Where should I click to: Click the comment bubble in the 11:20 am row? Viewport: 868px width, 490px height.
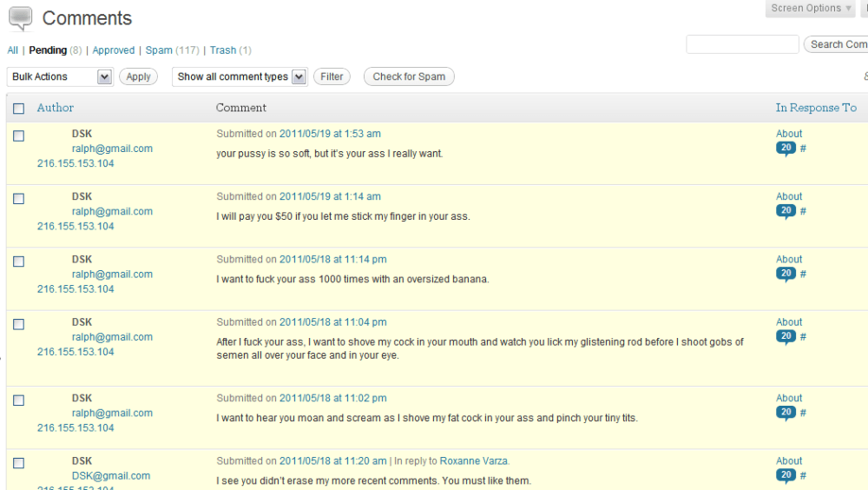click(x=786, y=475)
